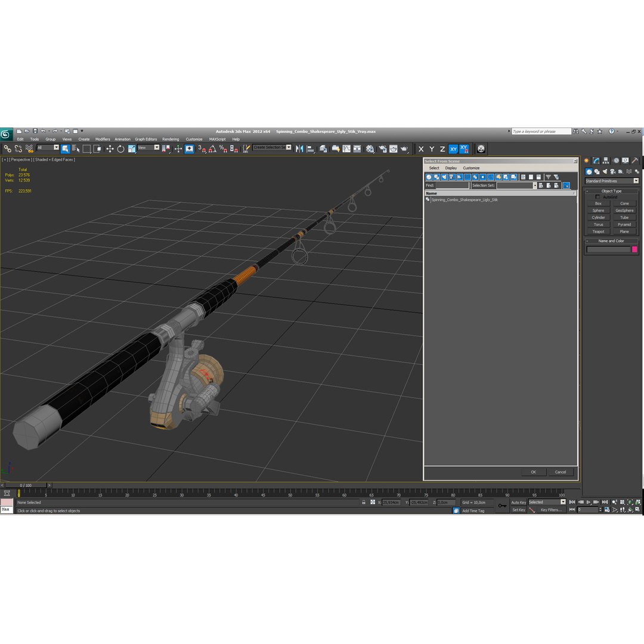The height and width of the screenshot is (644, 644).
Task: Toggle Angle Snap
Action: tap(212, 148)
